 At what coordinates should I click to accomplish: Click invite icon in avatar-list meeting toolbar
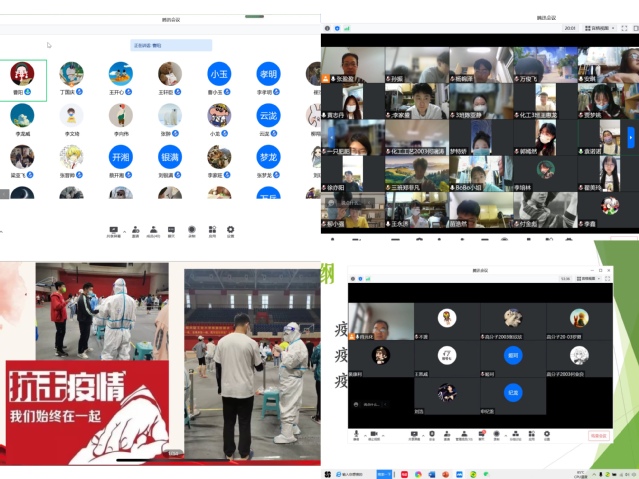coord(135,230)
